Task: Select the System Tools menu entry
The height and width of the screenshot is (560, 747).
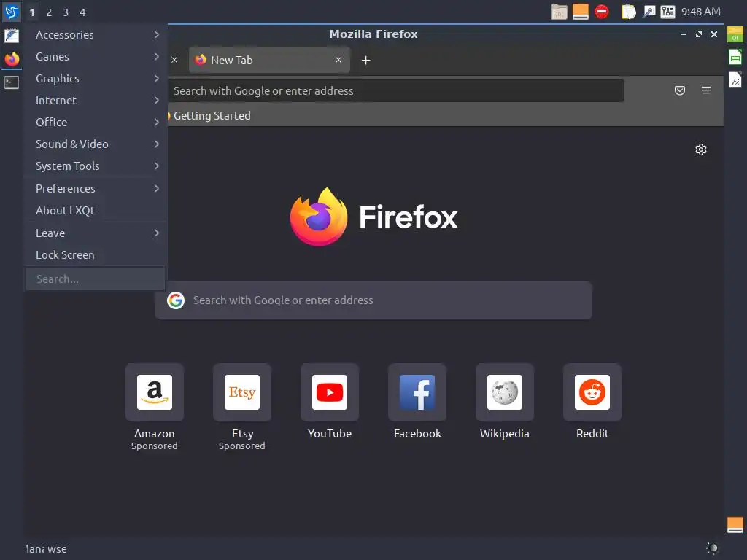Action: pyautogui.click(x=96, y=166)
